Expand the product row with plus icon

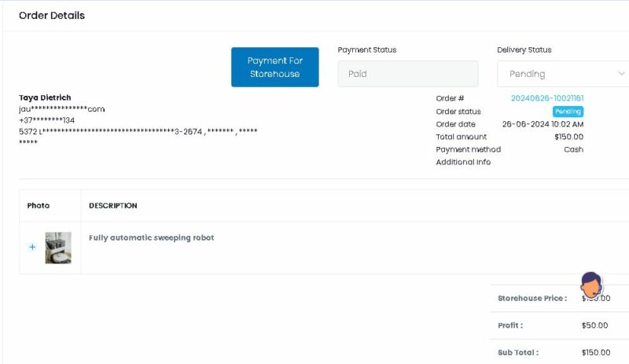[32, 247]
